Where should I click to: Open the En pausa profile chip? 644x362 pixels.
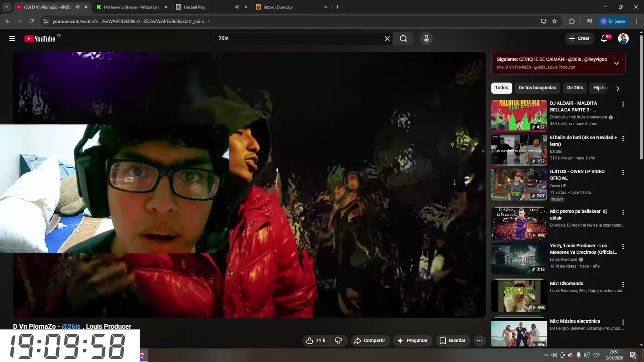point(613,21)
